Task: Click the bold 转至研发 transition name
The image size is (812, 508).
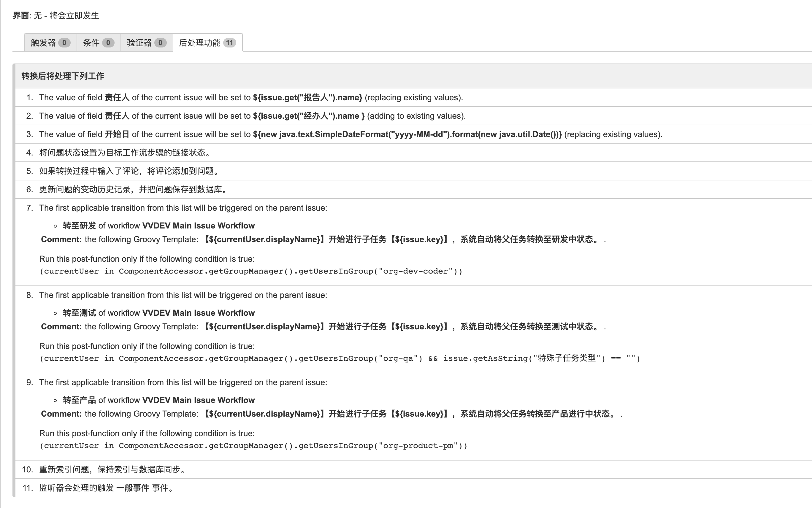Action: pos(79,226)
